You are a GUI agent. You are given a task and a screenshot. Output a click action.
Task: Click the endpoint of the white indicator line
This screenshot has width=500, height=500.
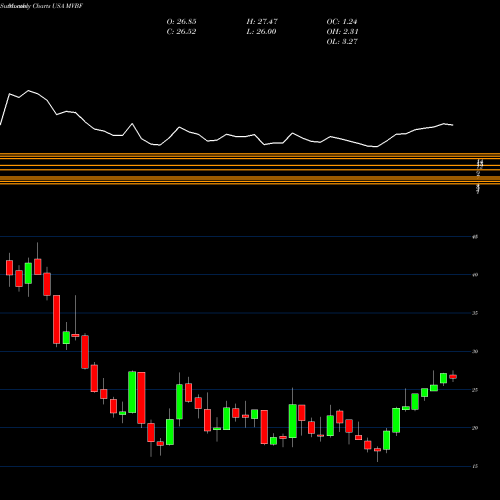pyautogui.click(x=453, y=125)
